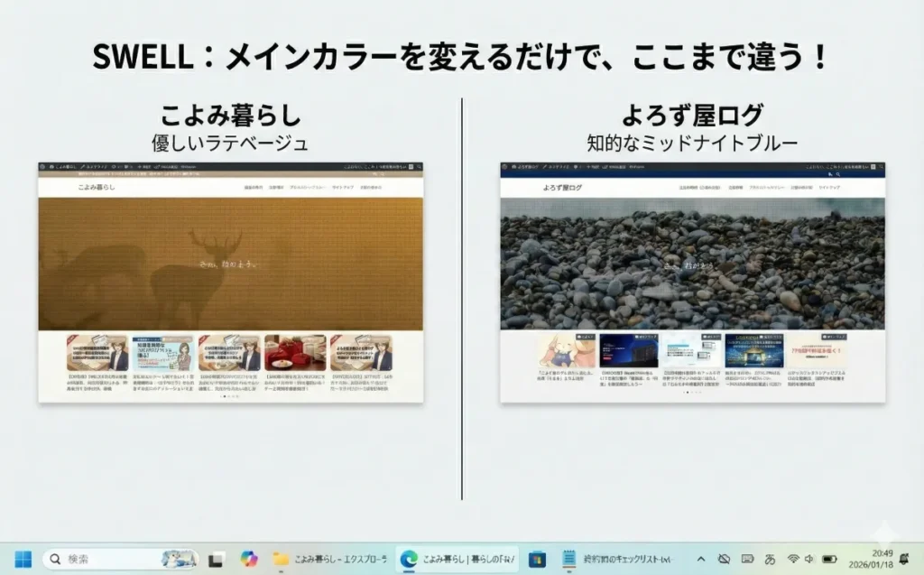Image resolution: width=924 pixels, height=575 pixels.
Task: Click the search icon in the こよみ暮らし header
Action: coord(383,173)
